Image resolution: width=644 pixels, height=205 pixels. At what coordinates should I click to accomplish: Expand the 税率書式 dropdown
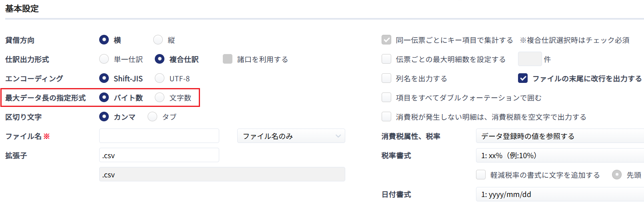[x=560, y=155]
